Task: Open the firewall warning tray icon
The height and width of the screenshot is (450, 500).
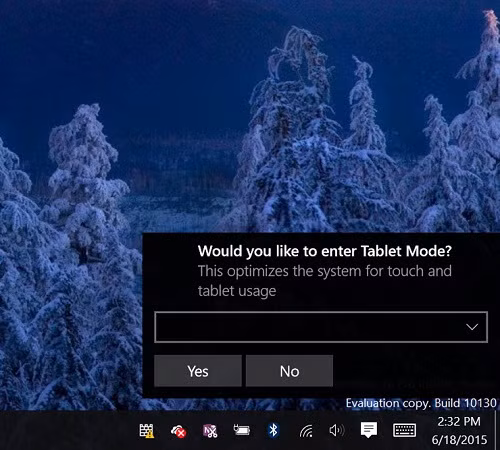Action: [146, 430]
